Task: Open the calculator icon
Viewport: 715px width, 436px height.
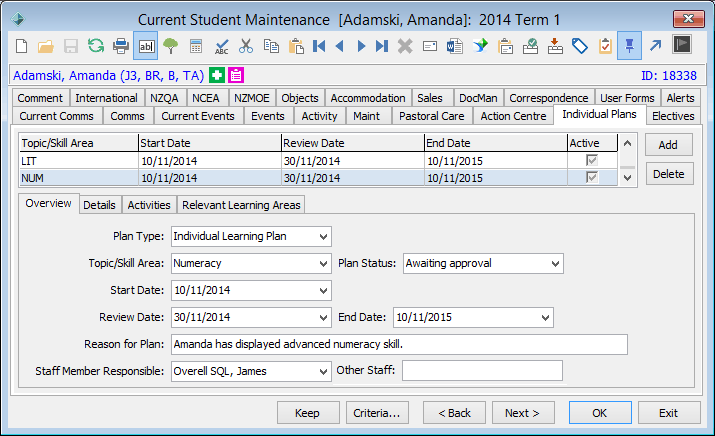Action: click(196, 46)
